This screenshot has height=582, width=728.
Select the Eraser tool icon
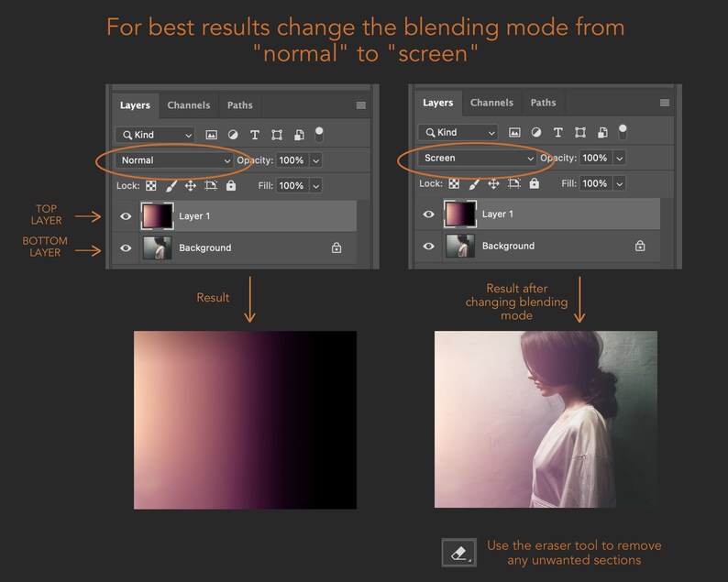click(458, 553)
